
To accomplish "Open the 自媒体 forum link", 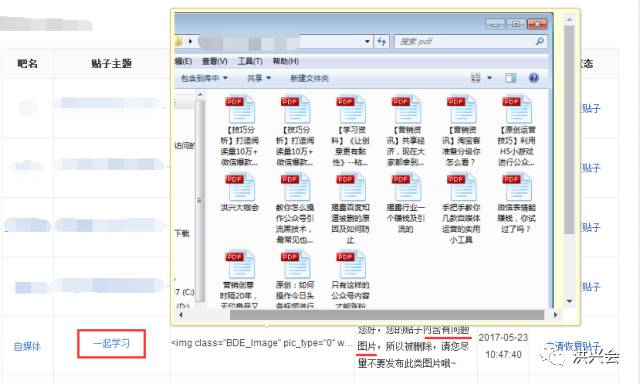I will [27, 346].
